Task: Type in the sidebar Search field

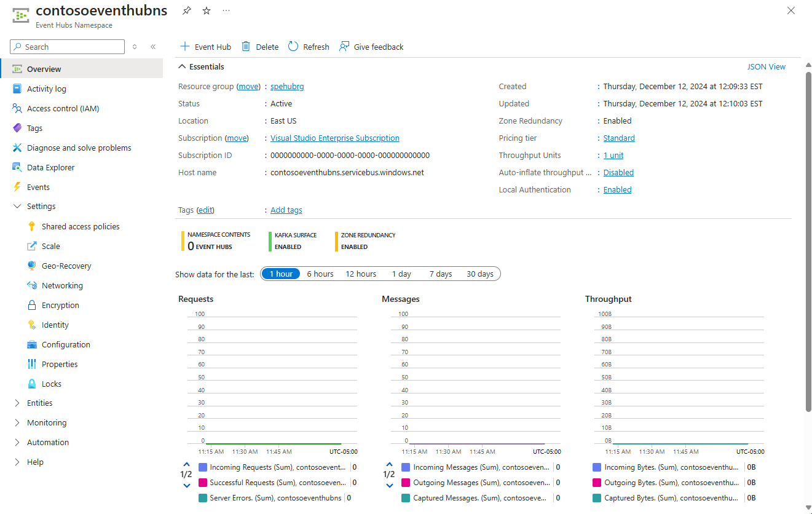Action: click(x=73, y=47)
